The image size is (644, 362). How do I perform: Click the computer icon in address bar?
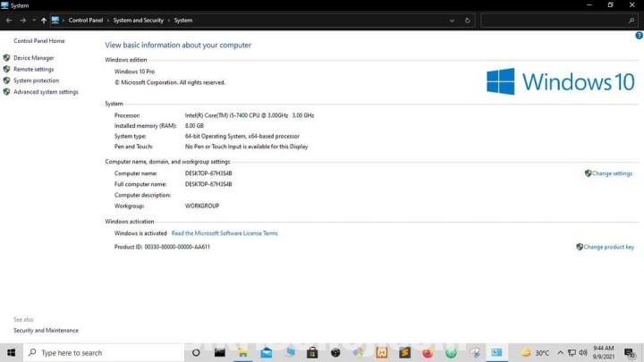(x=55, y=20)
